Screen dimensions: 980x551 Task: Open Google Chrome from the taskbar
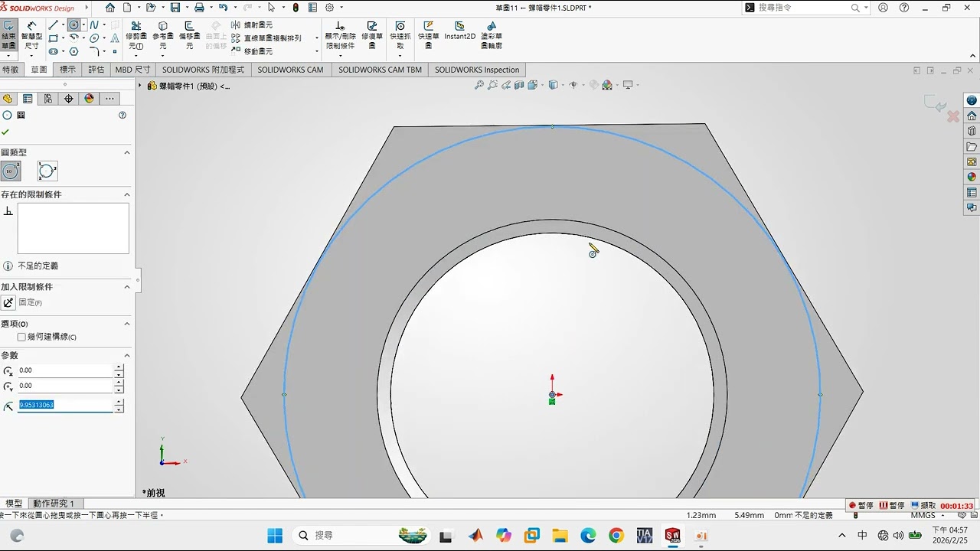point(616,536)
